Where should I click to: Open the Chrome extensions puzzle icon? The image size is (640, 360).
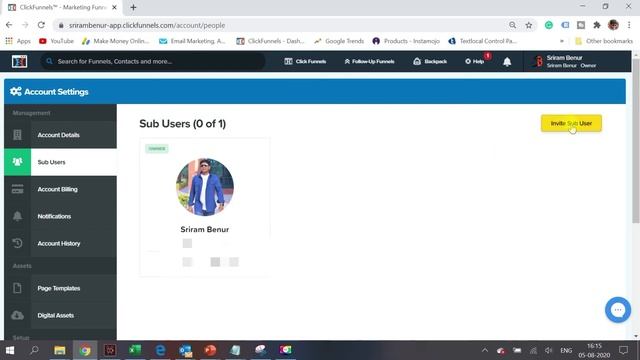597,25
